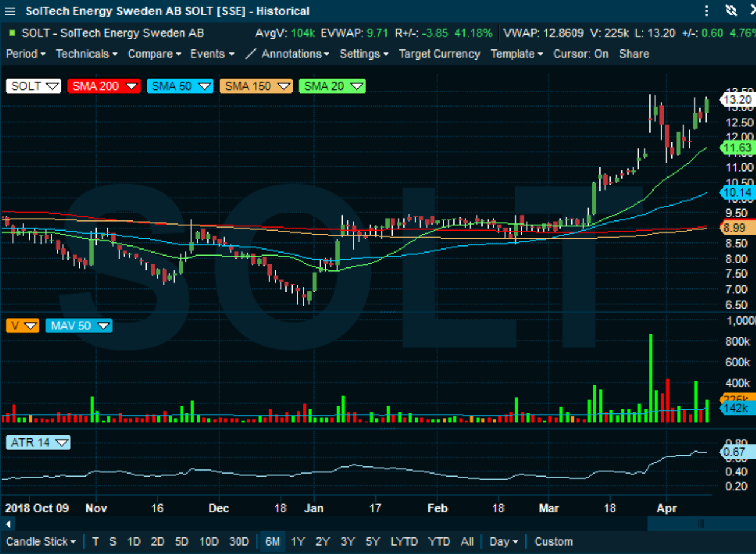Viewport: 756px width, 554px height.
Task: Click the blue 10.14 SMA 50 value label
Action: pos(739,192)
